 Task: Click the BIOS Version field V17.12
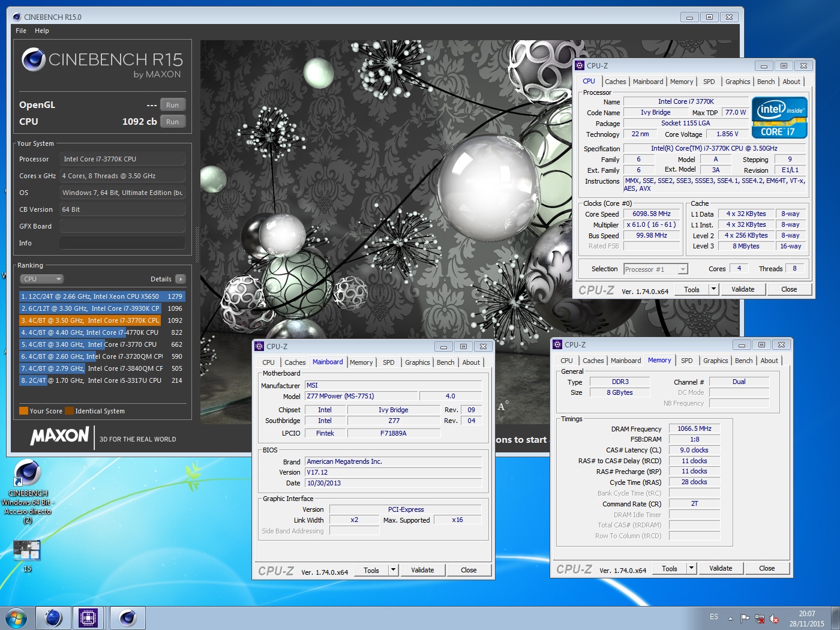[x=394, y=473]
